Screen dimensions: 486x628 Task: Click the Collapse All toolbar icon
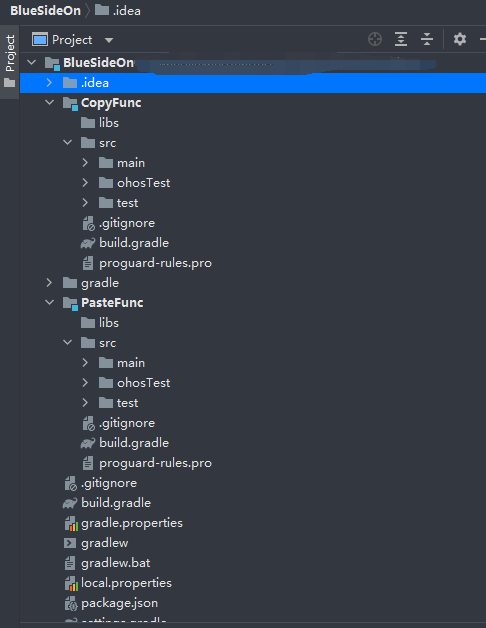coord(427,39)
